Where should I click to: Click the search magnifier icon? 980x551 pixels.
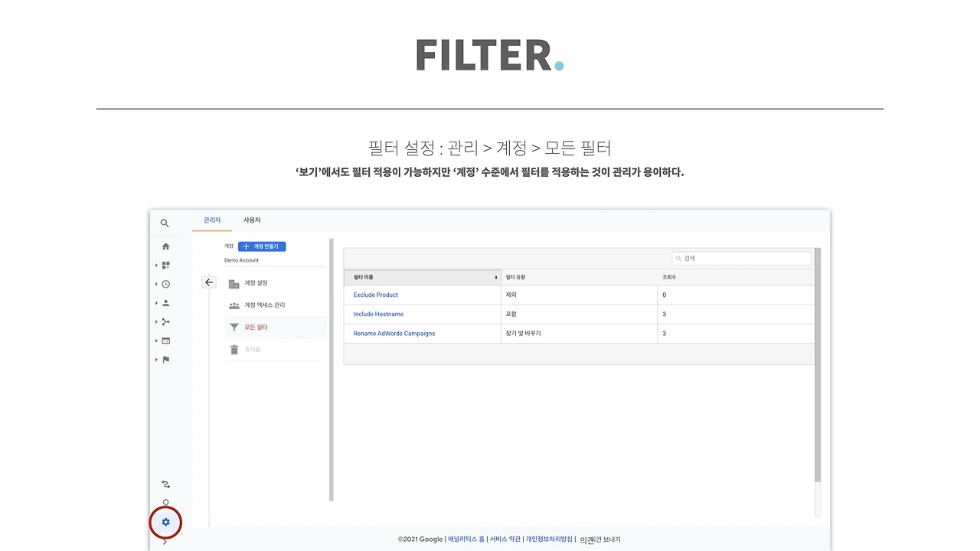(165, 223)
